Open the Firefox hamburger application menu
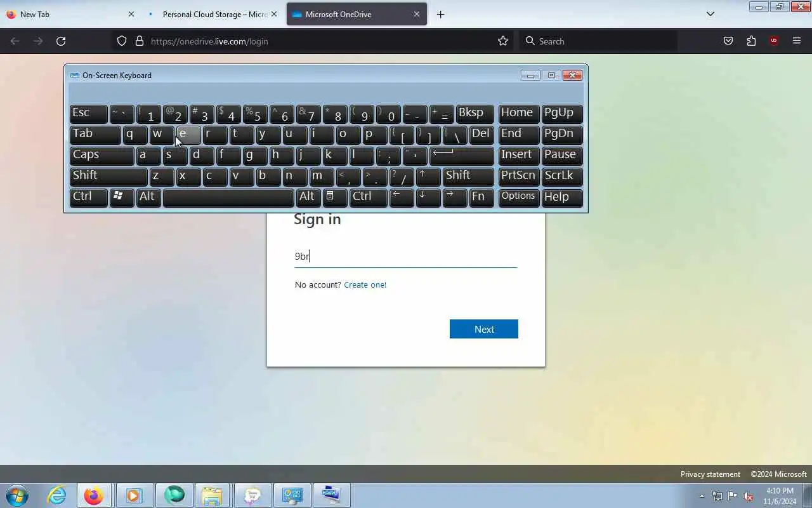 pyautogui.click(x=797, y=41)
